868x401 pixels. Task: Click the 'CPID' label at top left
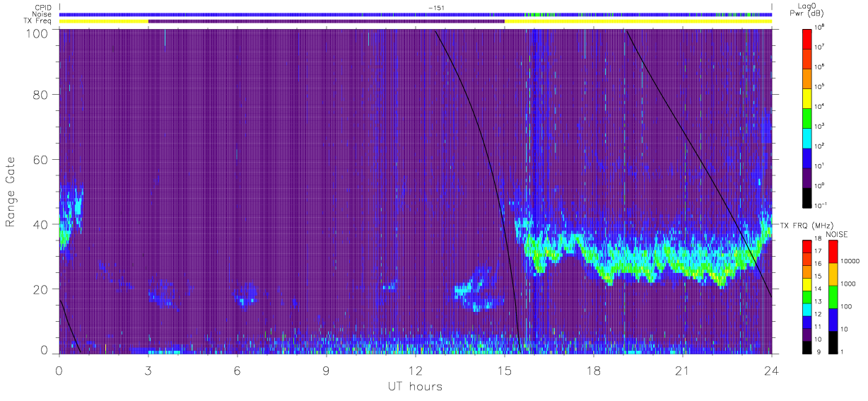tap(44, 8)
